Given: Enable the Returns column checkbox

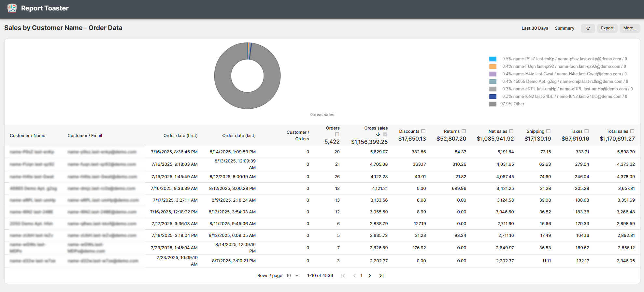Looking at the screenshot, I should [x=464, y=131].
